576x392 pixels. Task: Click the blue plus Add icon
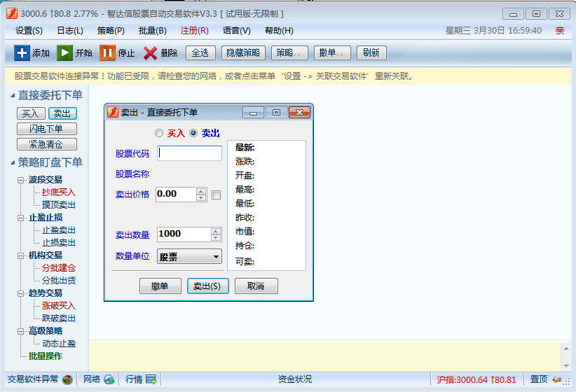22,52
